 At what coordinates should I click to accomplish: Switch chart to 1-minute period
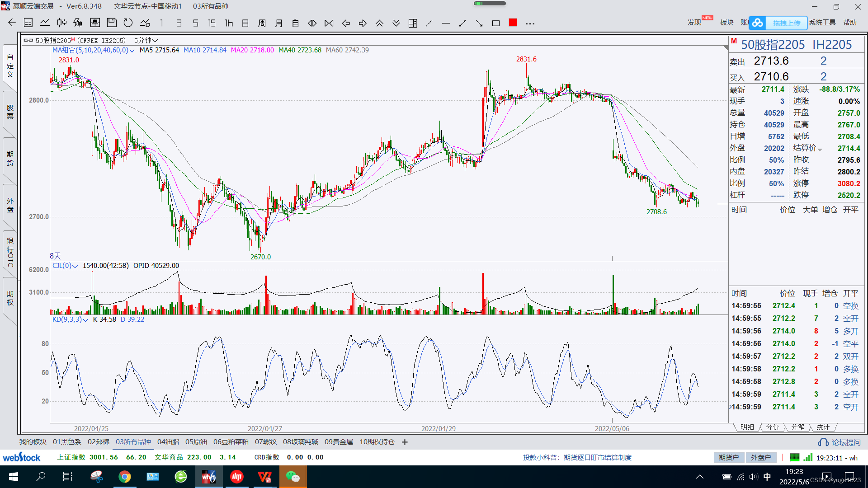[x=162, y=23]
